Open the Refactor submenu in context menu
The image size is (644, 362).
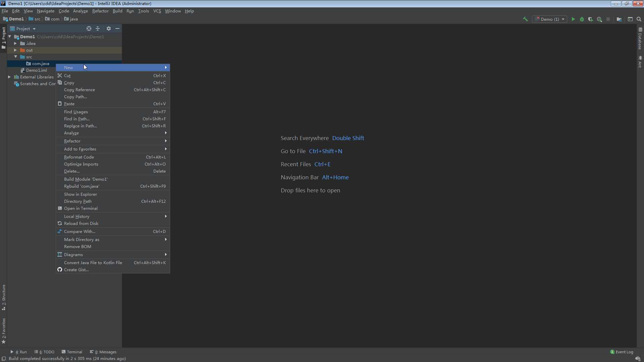click(x=113, y=141)
